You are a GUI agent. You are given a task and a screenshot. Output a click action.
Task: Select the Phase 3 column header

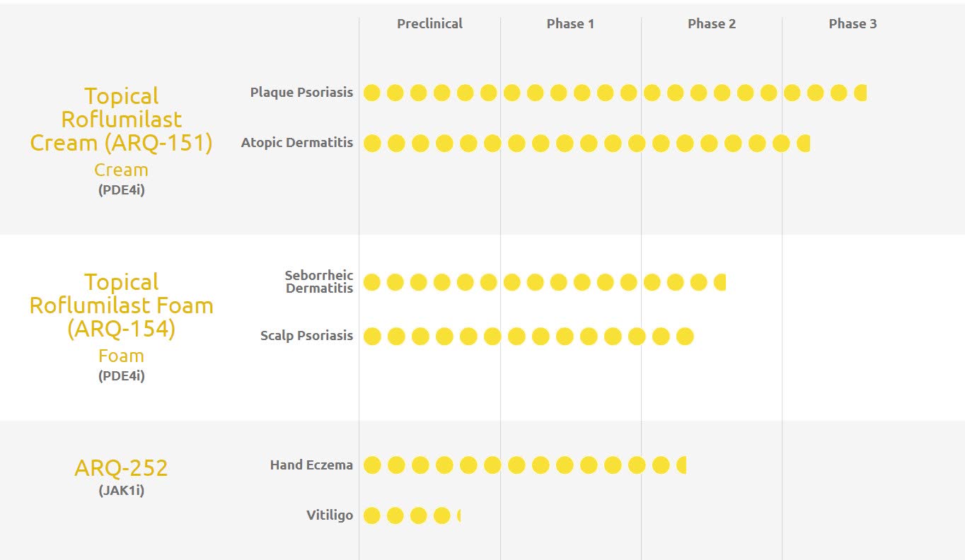click(853, 24)
